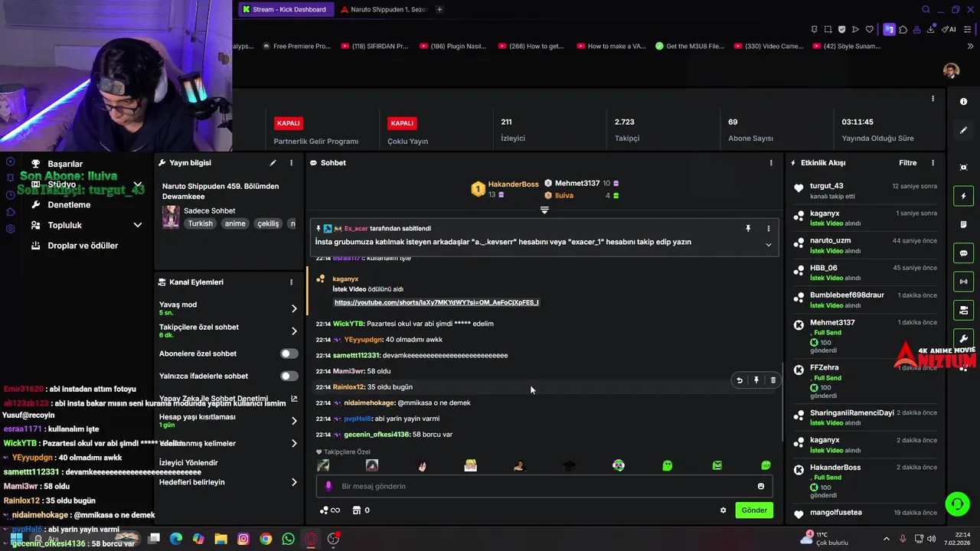The width and height of the screenshot is (980, 551).
Task: Collapse leaderboard with handle below HakanderBoss
Action: pos(544,210)
